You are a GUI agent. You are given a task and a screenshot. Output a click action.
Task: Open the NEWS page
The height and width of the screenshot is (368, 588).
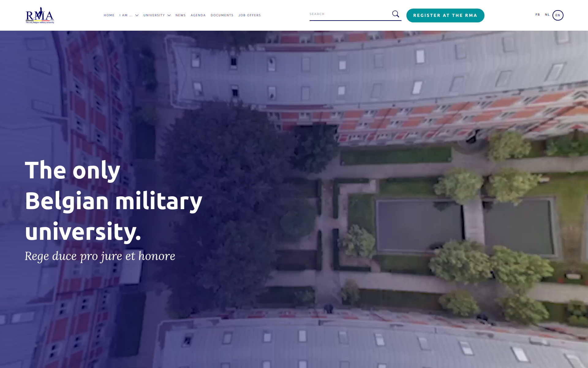pos(181,15)
